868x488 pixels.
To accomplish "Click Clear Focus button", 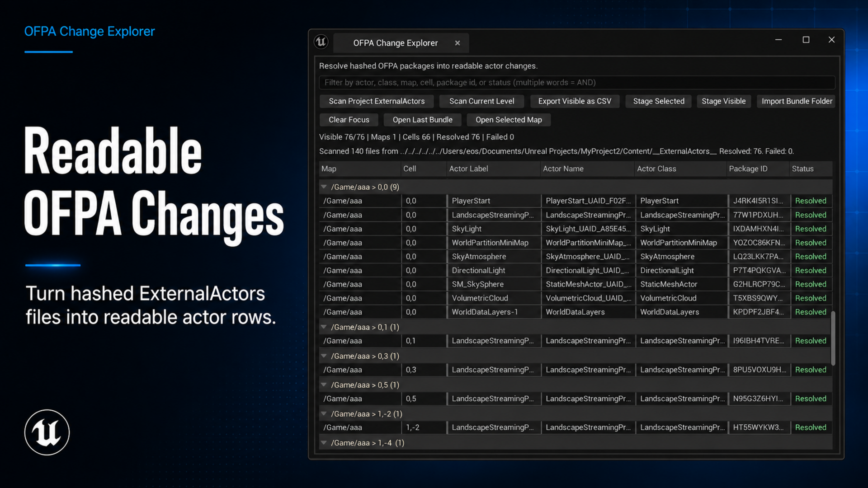I will (349, 120).
